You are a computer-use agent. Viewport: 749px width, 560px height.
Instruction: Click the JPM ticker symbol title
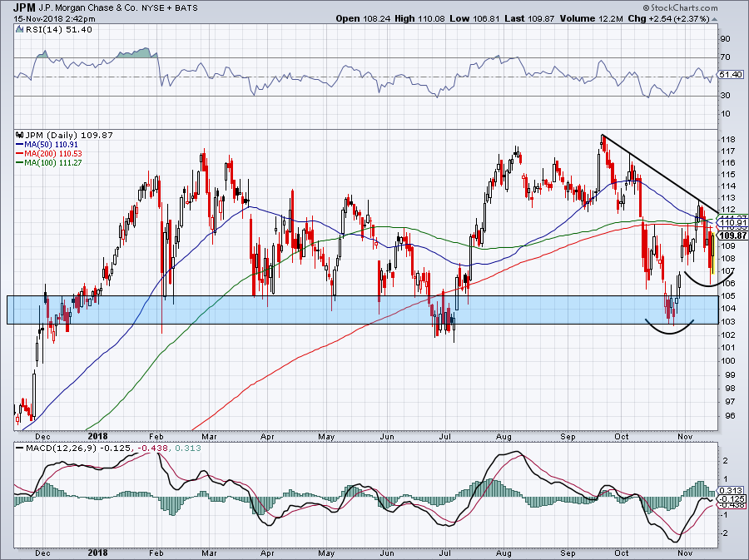click(x=24, y=7)
